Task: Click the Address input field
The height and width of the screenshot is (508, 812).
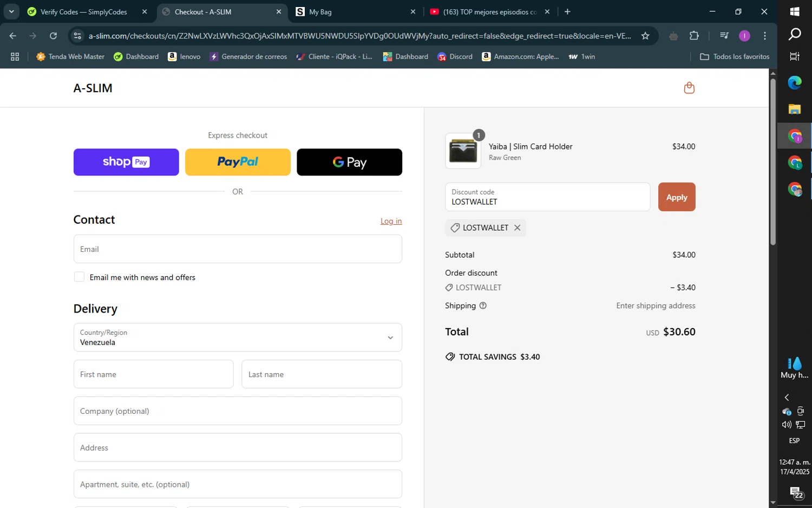Action: coord(238,447)
